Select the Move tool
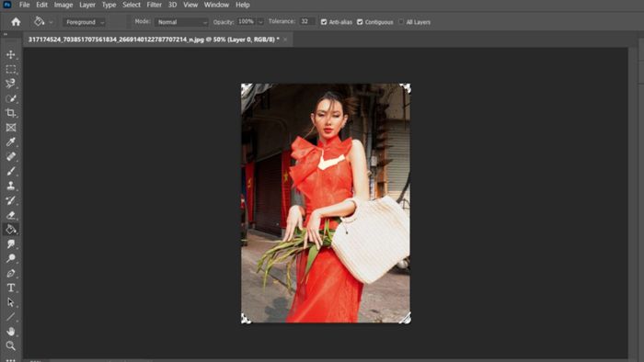 coord(11,54)
